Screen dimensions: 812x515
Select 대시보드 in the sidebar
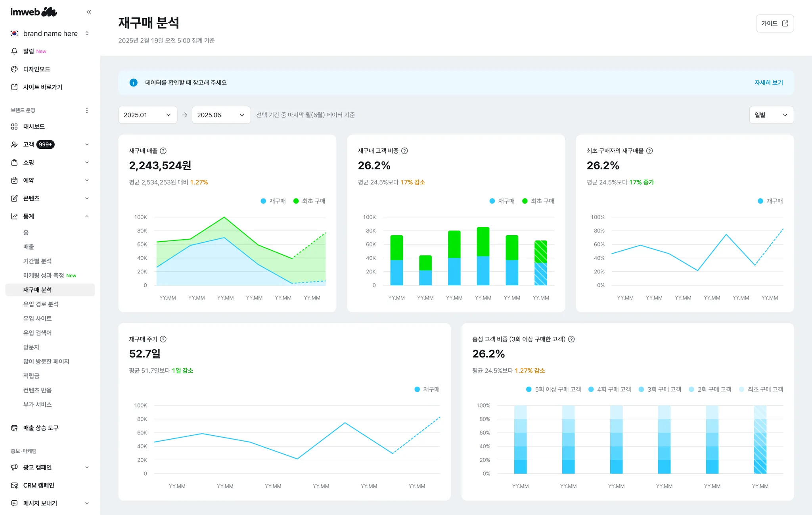34,127
